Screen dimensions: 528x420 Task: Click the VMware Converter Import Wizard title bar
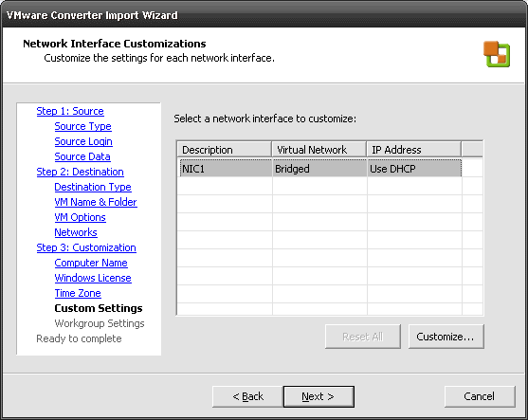264,15
